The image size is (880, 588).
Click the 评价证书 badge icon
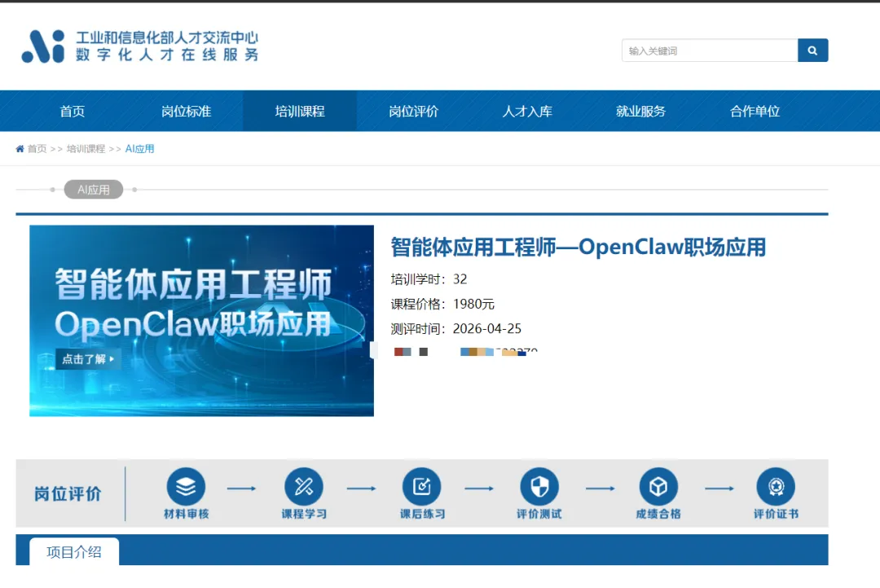click(x=776, y=486)
